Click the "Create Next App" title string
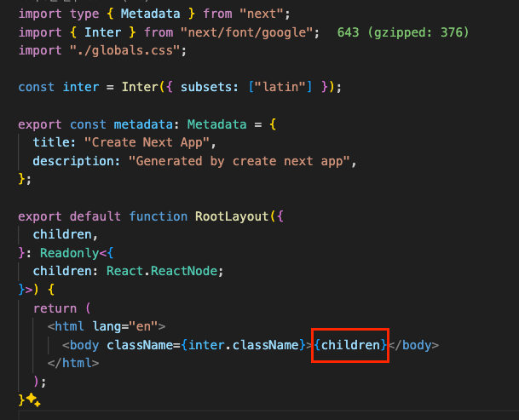Image resolution: width=519 pixels, height=420 pixels. click(147, 142)
